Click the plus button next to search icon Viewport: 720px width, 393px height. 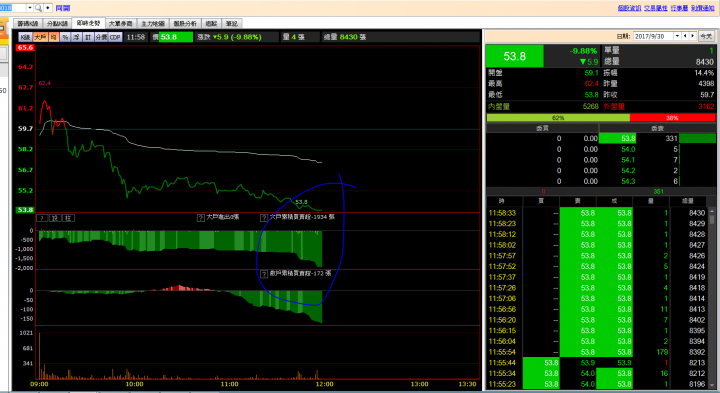click(47, 8)
